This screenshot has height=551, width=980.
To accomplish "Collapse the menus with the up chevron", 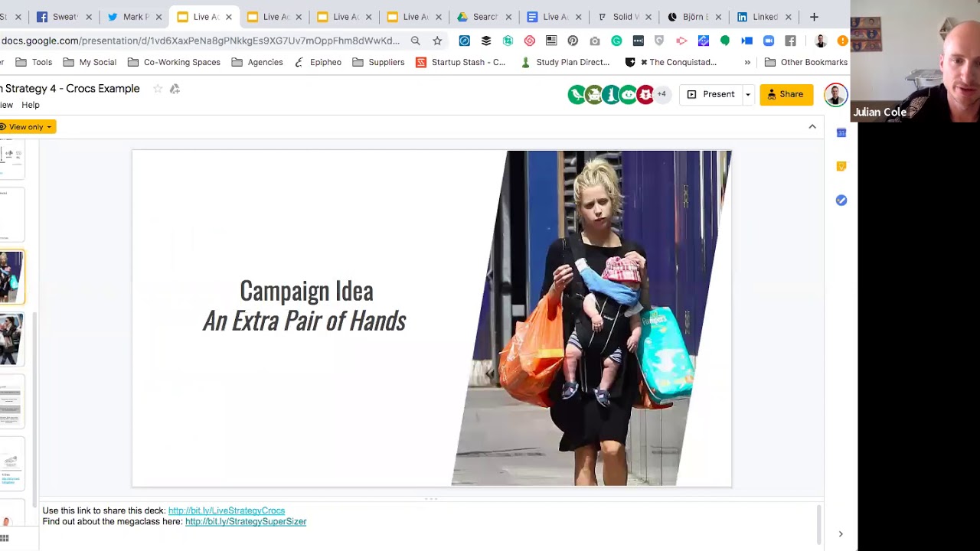I will click(812, 126).
